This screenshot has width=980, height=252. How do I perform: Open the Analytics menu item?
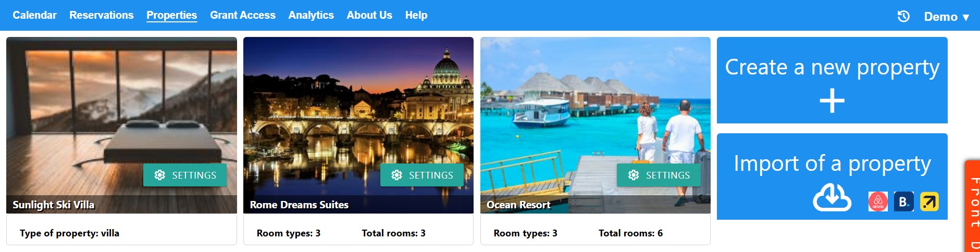coord(311,15)
